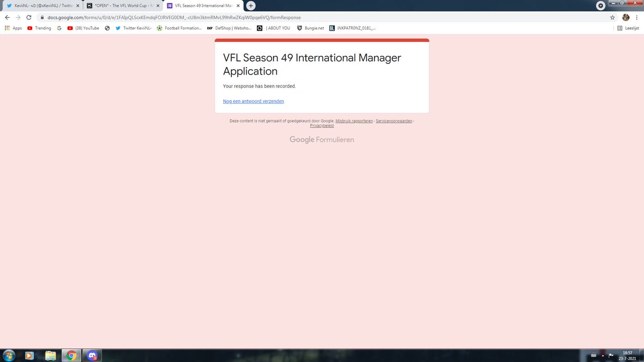Open Chrome's three-dot menu
The image size is (644, 362).
pyautogui.click(x=636, y=17)
